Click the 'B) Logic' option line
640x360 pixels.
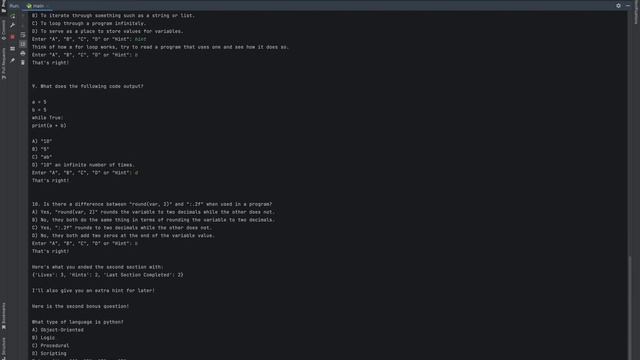click(43, 338)
